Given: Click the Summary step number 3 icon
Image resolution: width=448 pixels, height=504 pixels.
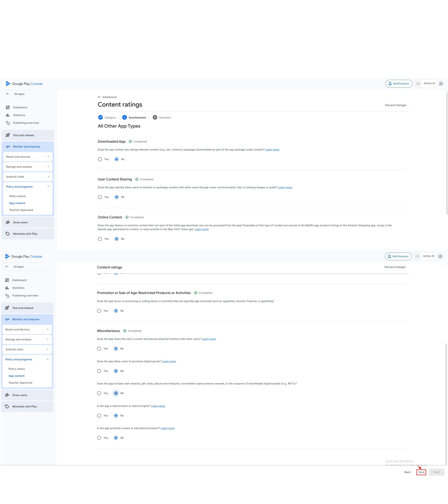Looking at the screenshot, I should (155, 117).
